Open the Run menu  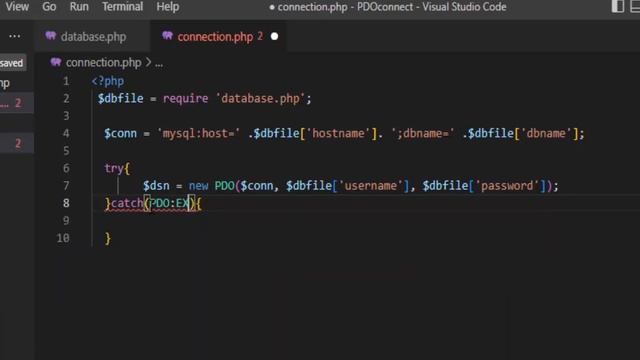[79, 7]
